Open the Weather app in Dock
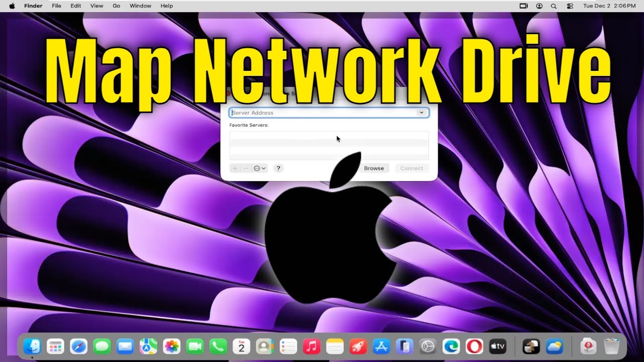This screenshot has height=362, width=644. [x=554, y=346]
